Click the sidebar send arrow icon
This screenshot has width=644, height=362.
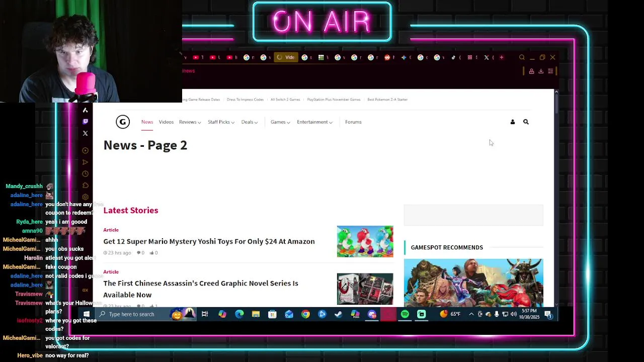tap(85, 162)
